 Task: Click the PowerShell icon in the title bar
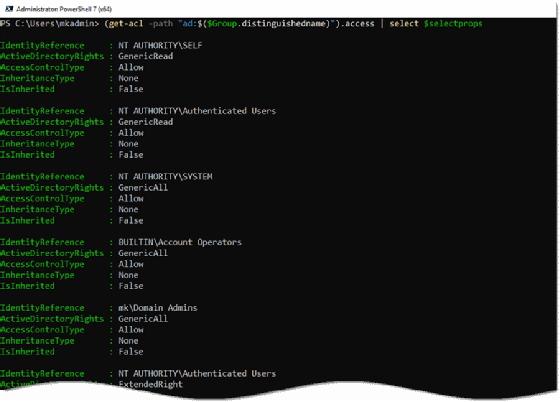[x=9, y=9]
